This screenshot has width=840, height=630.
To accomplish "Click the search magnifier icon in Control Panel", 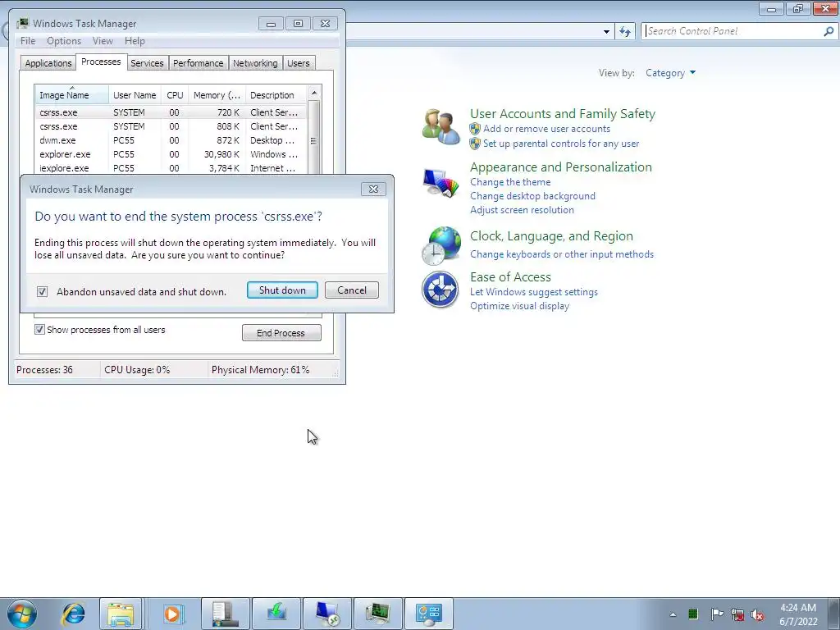I will point(829,32).
